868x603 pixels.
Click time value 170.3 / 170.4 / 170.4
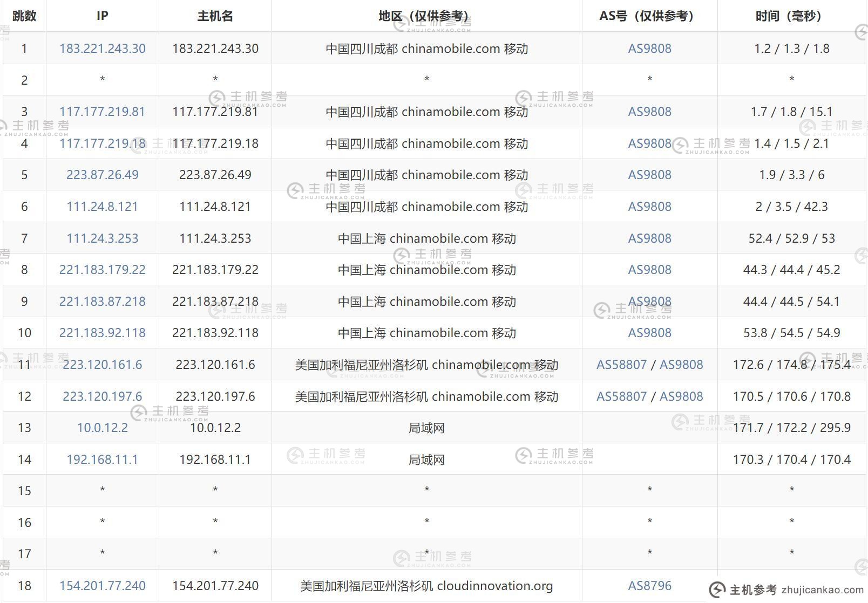(791, 460)
